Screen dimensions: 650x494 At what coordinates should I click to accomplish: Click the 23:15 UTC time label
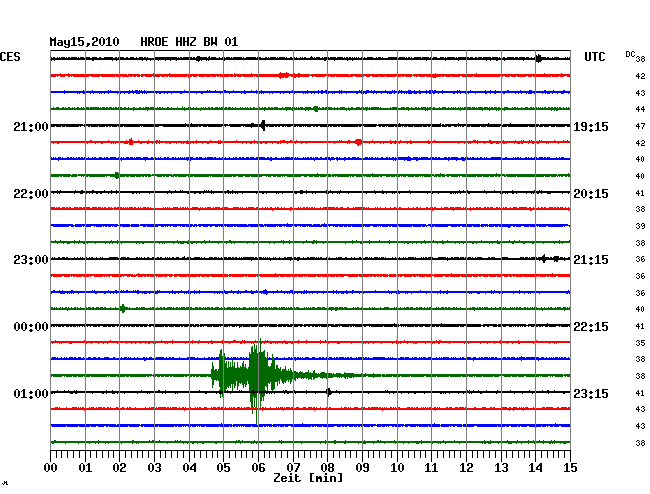click(x=591, y=393)
